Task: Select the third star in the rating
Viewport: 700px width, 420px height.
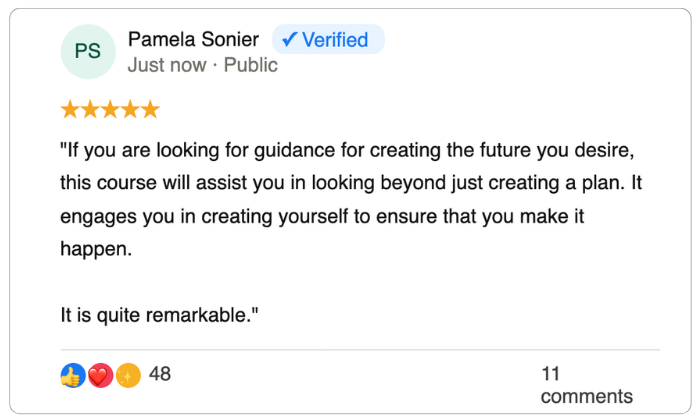Action: point(110,109)
